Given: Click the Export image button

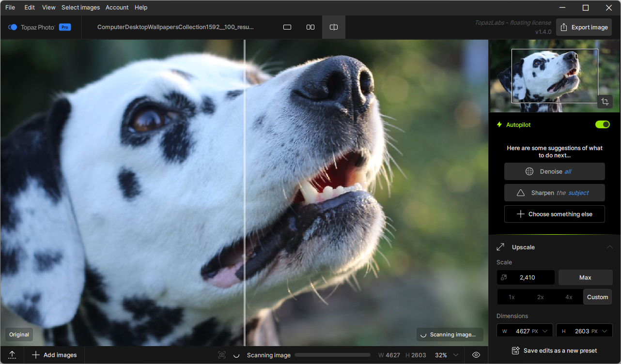Looking at the screenshot, I should pyautogui.click(x=584, y=27).
